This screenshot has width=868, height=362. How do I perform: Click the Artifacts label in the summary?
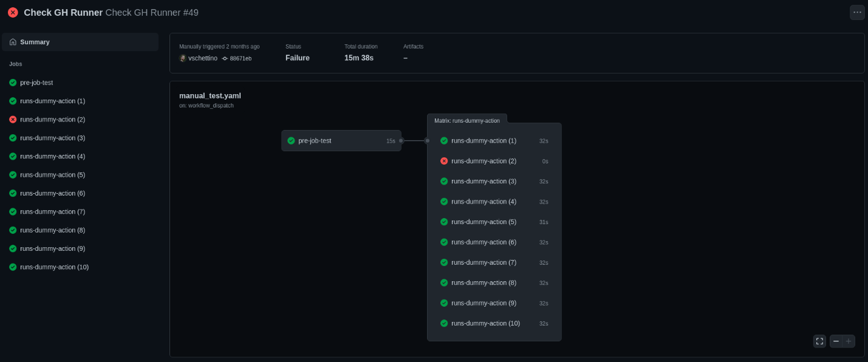pos(414,46)
